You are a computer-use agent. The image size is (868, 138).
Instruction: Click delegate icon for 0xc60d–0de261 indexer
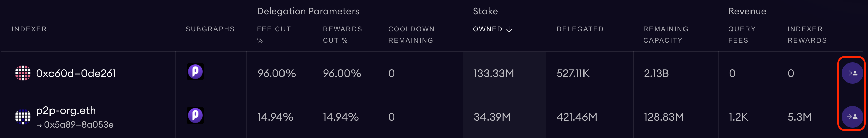852,73
